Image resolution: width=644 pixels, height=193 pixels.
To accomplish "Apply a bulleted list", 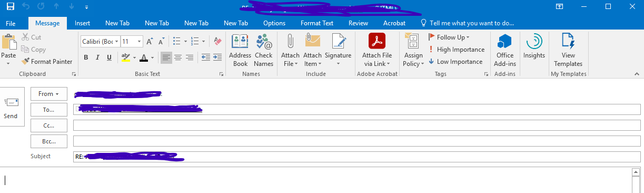I will (x=177, y=41).
